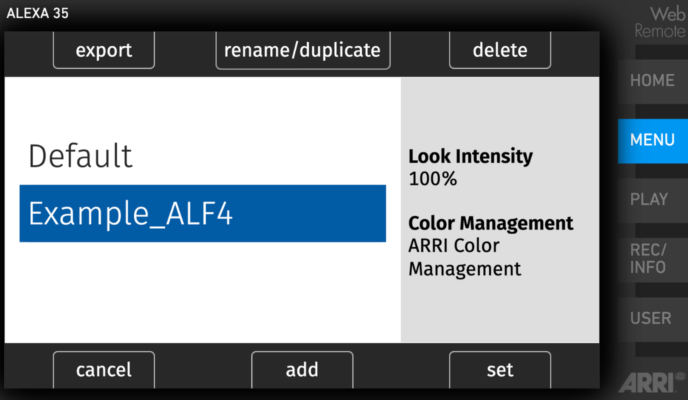Select the Default look entry
Image resolution: width=688 pixels, height=400 pixels.
click(x=203, y=156)
